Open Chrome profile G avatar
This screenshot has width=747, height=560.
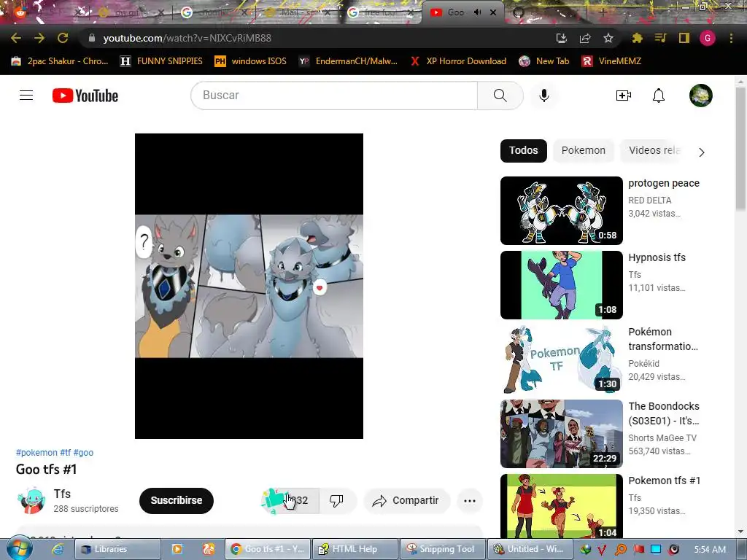(x=707, y=38)
